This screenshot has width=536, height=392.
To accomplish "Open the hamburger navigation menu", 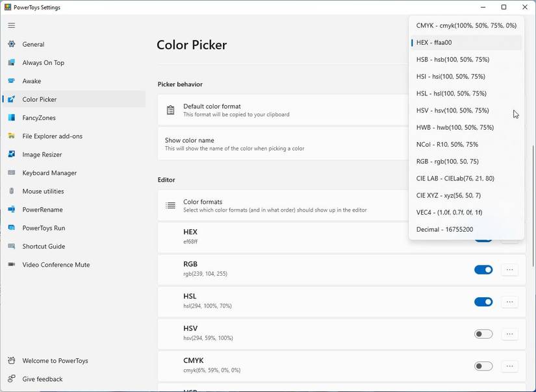I will tap(10, 25).
